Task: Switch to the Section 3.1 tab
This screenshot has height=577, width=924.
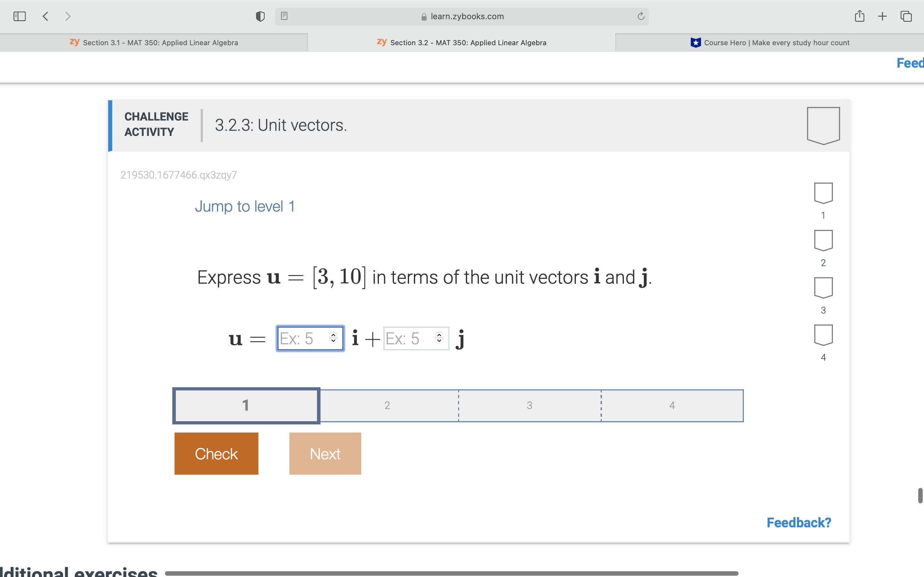Action: (154, 43)
